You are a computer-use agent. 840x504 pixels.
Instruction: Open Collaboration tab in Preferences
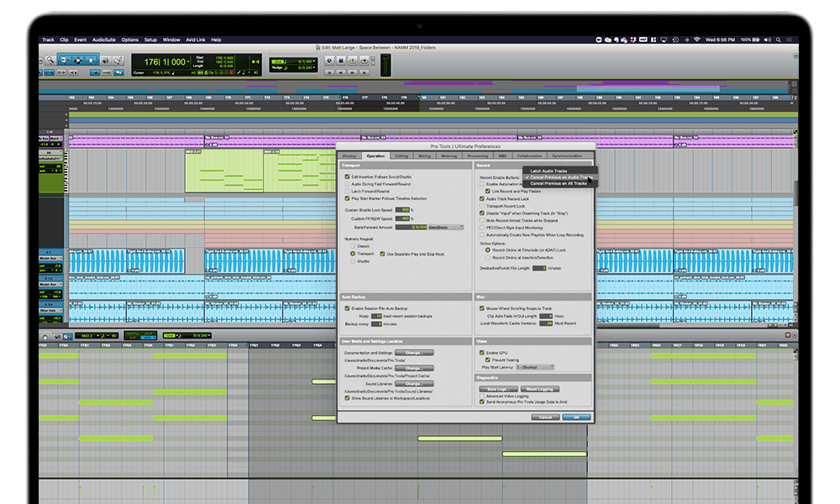529,156
